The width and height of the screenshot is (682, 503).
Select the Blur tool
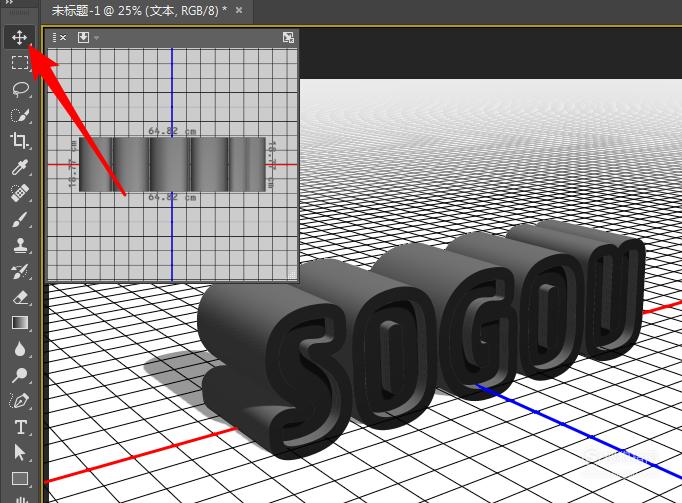point(20,349)
